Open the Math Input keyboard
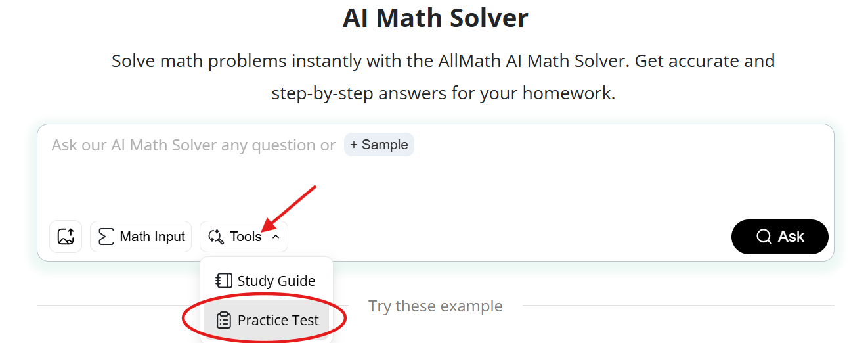This screenshot has width=868, height=343. tap(141, 237)
